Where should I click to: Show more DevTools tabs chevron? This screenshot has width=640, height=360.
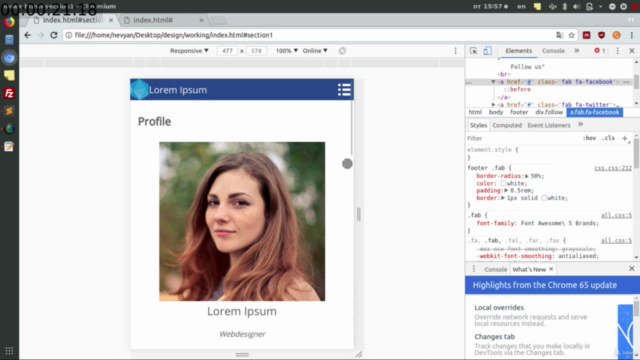coord(576,51)
